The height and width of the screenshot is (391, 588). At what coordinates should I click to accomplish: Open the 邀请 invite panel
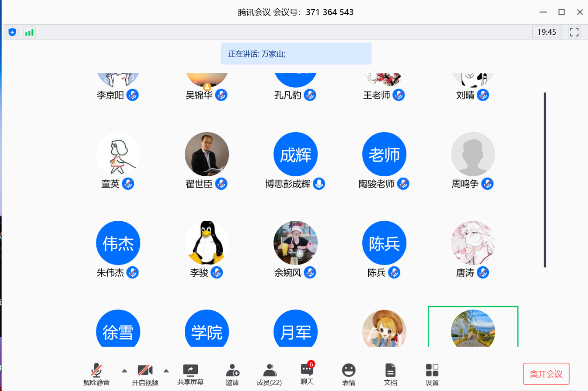click(232, 374)
